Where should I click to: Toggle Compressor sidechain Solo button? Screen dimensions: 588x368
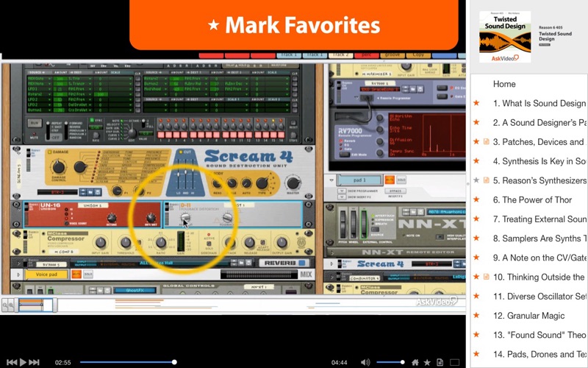click(209, 244)
